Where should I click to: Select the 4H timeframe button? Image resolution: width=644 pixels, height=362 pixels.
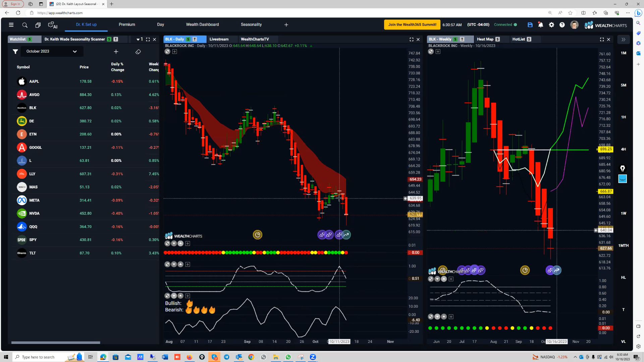tap(623, 149)
